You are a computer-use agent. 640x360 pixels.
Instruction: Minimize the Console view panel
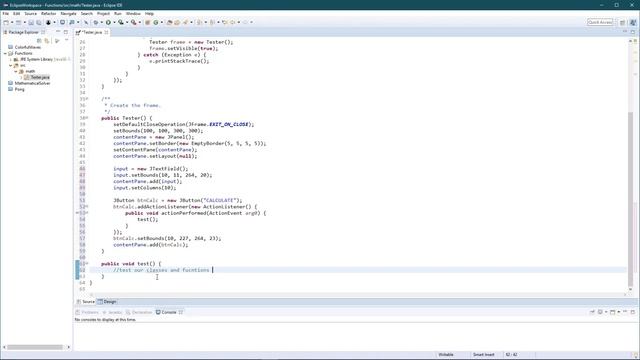[x=625, y=312]
